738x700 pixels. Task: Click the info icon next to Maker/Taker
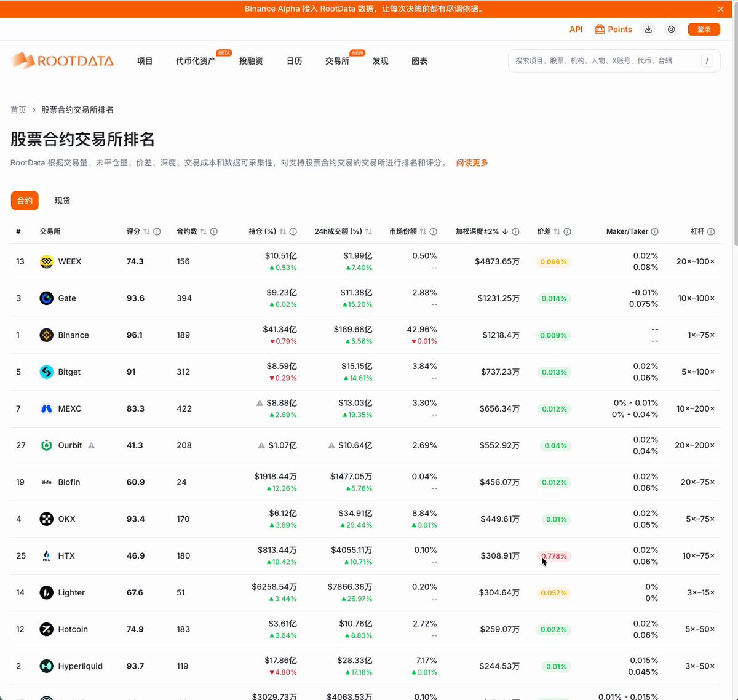[x=654, y=232]
